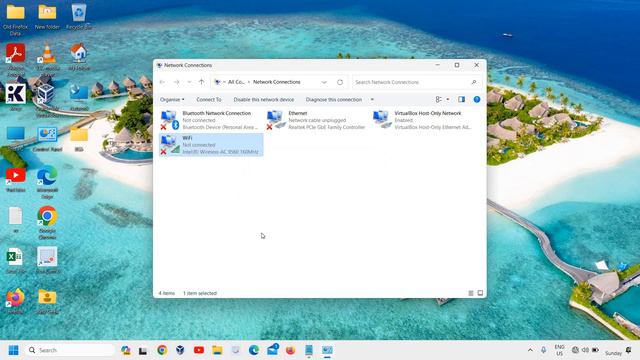Open ENG US language switcher
This screenshot has height=360, width=640.
(x=559, y=350)
